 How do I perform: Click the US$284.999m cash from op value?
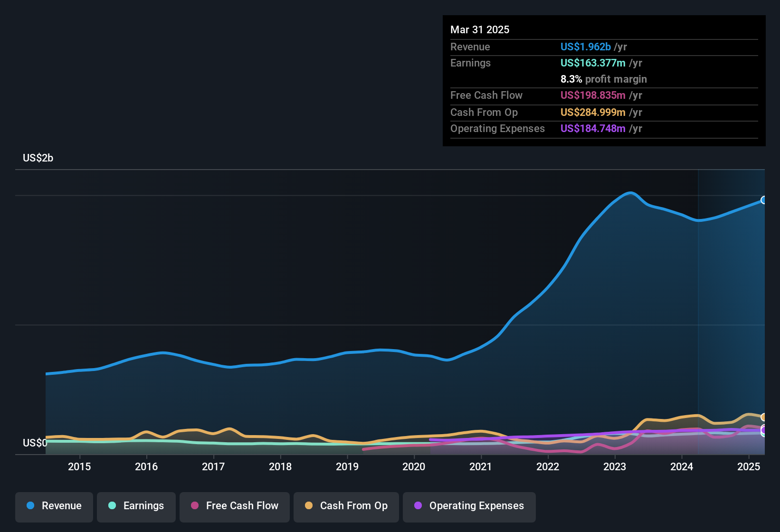593,113
